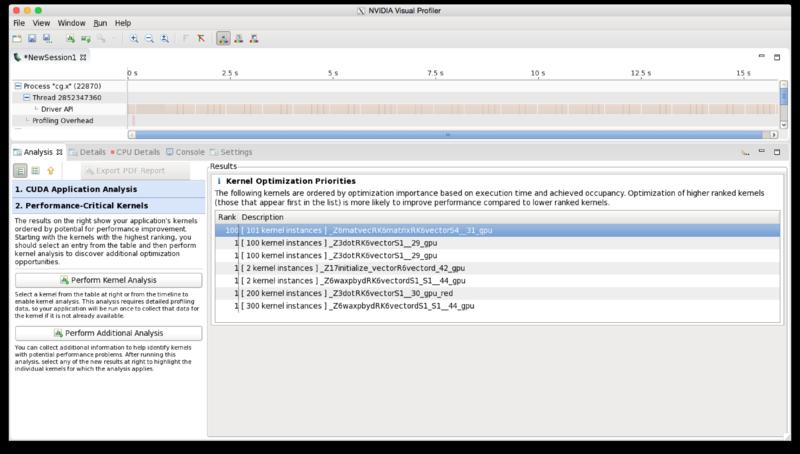Click the timeline vertical scroll up arrow
The image size is (800, 454).
[x=784, y=84]
